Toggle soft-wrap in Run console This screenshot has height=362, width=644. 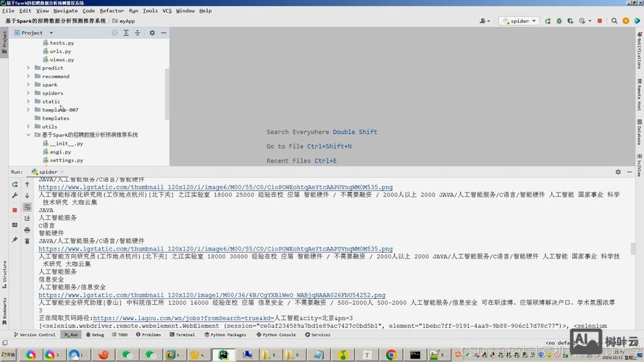(x=27, y=207)
